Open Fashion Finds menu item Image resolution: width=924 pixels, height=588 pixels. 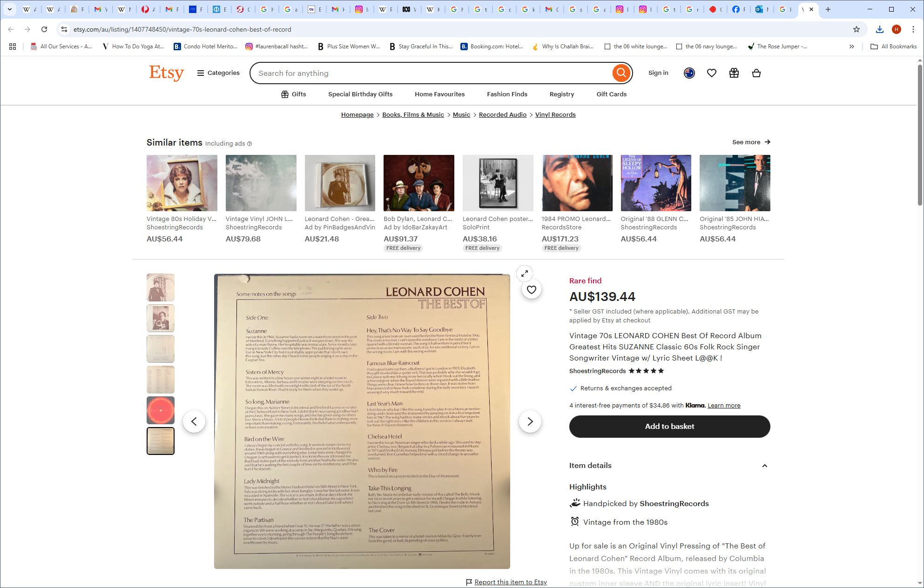tap(507, 94)
